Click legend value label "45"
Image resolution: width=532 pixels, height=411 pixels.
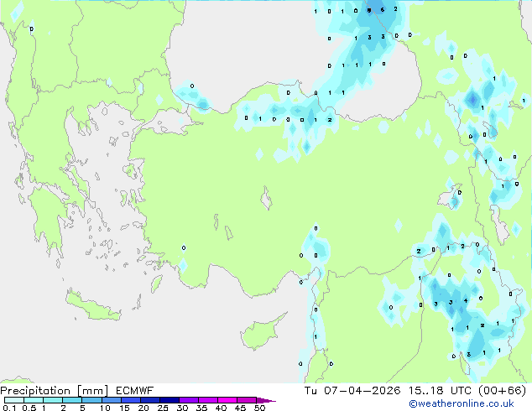[x=240, y=408]
